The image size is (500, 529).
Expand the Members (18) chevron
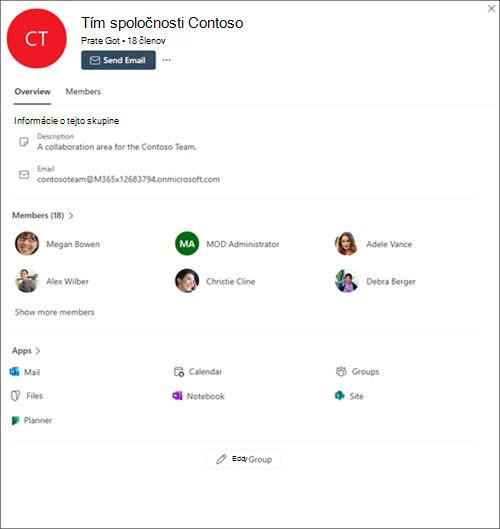(71, 216)
